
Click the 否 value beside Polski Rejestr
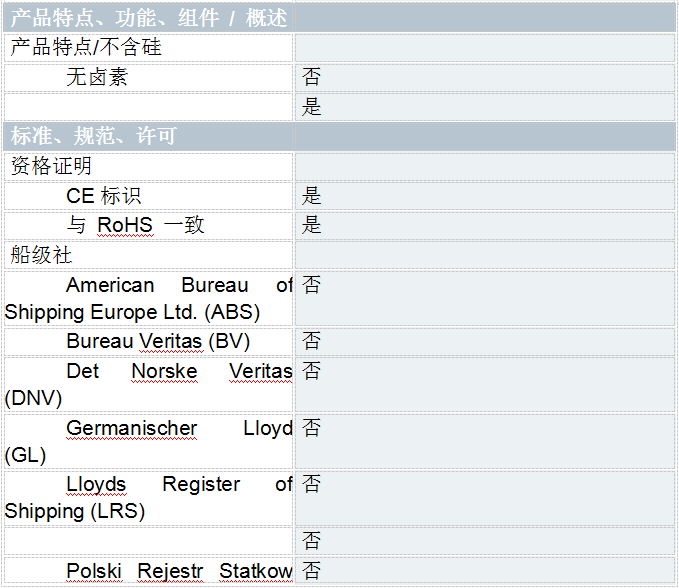pos(311,571)
